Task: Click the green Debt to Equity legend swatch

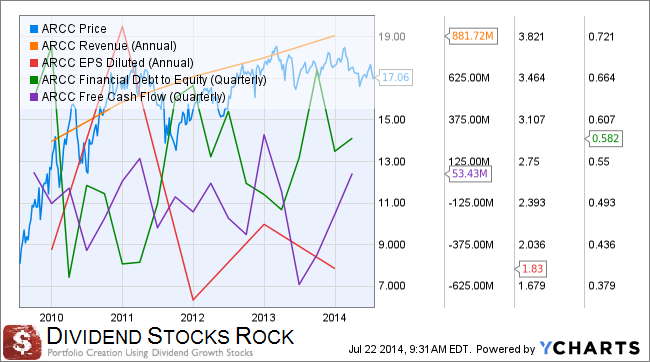Action: click(x=34, y=80)
